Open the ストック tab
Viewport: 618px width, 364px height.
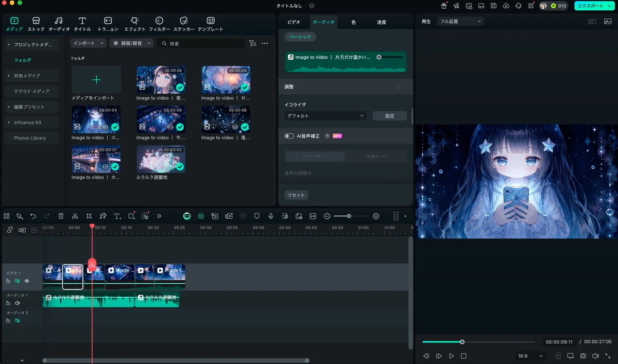36,24
